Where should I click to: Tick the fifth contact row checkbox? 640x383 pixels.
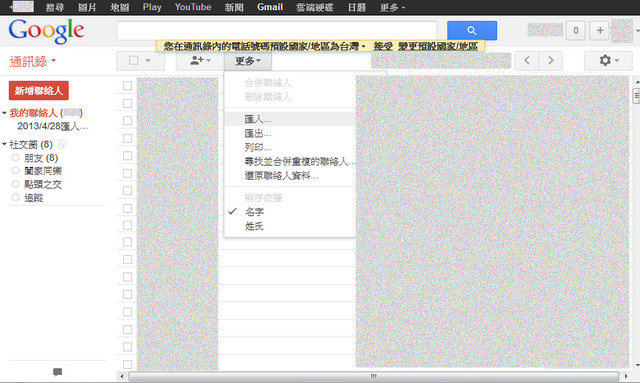tap(127, 156)
